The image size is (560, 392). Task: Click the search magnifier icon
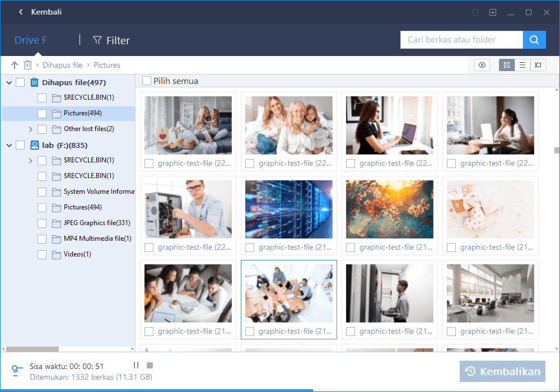coord(534,40)
